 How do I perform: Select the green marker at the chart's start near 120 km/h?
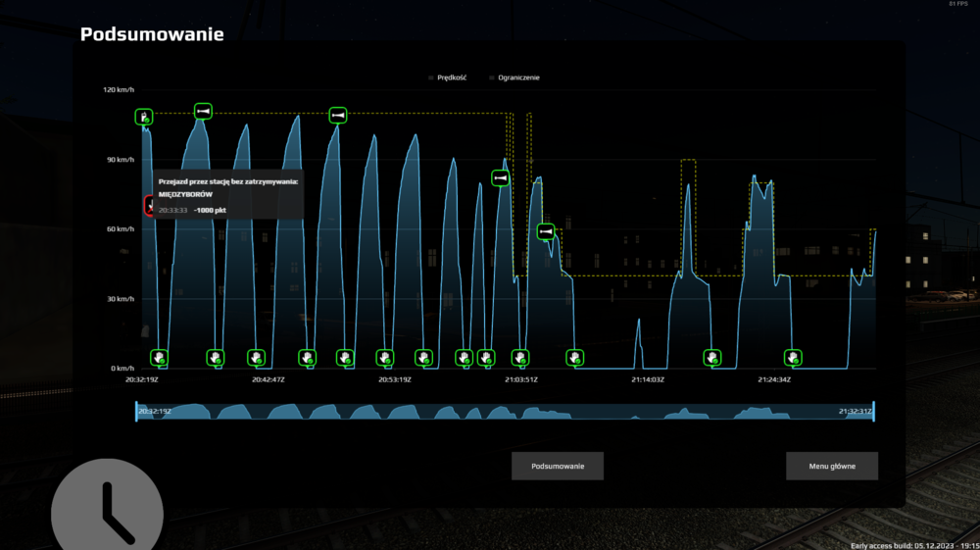[144, 118]
